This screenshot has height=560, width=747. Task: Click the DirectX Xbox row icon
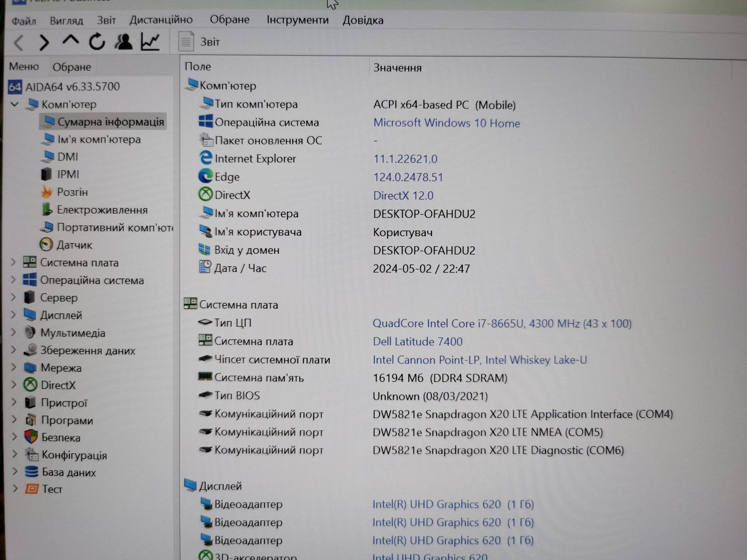pos(206,194)
